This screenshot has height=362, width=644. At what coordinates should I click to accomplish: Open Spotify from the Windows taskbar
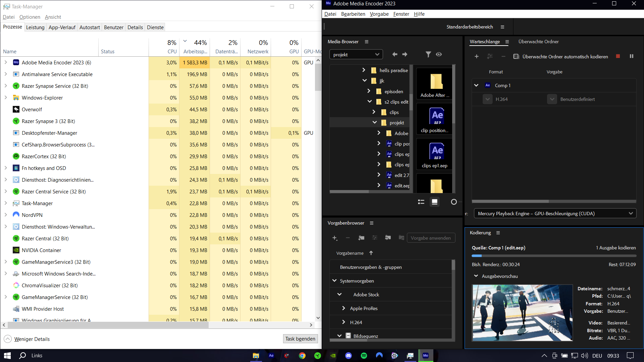coord(364,356)
